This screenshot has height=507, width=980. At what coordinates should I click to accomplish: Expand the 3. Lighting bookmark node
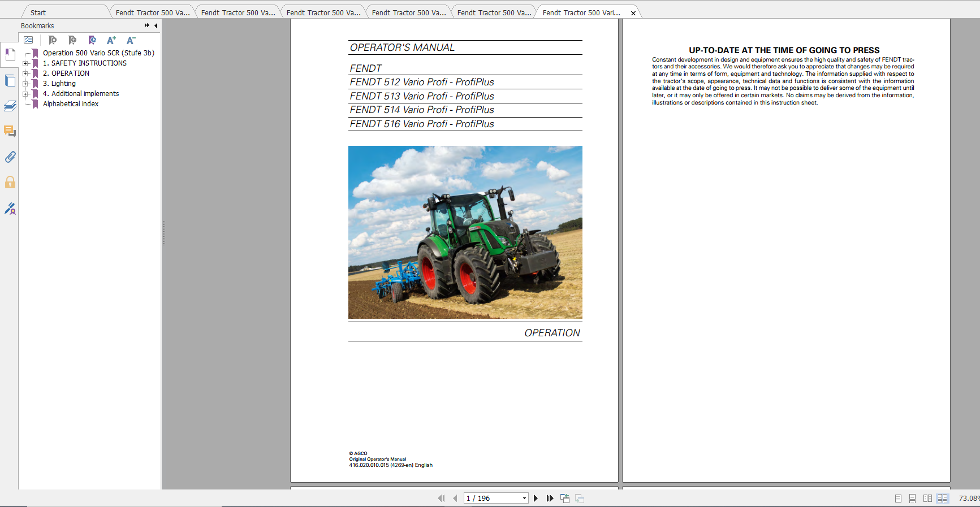(x=25, y=84)
